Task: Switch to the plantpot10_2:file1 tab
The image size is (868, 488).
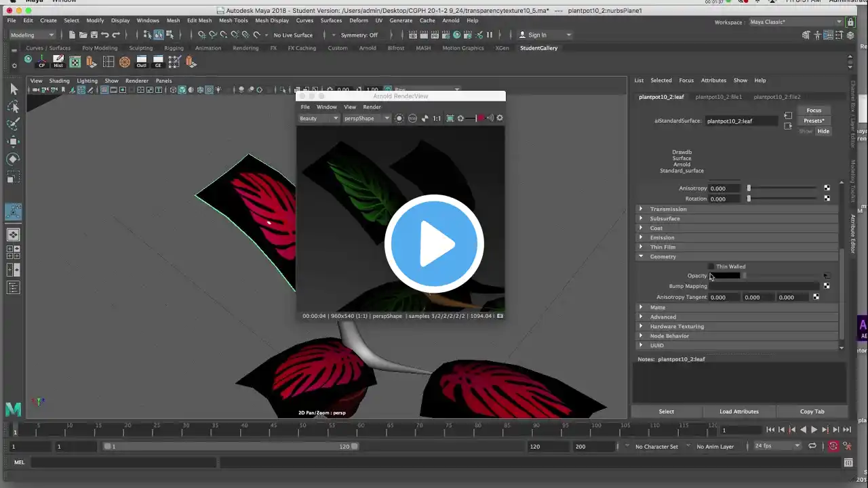Action: point(718,97)
